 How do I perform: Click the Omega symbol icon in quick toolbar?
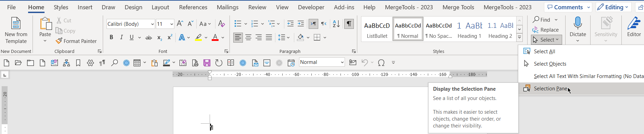[381, 63]
